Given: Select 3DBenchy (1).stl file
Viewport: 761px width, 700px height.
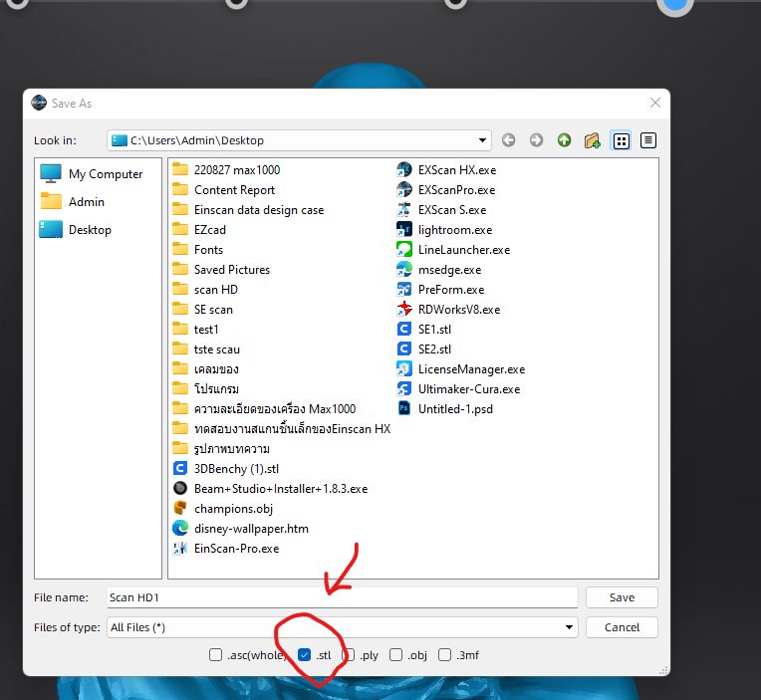Looking at the screenshot, I should point(226,469).
